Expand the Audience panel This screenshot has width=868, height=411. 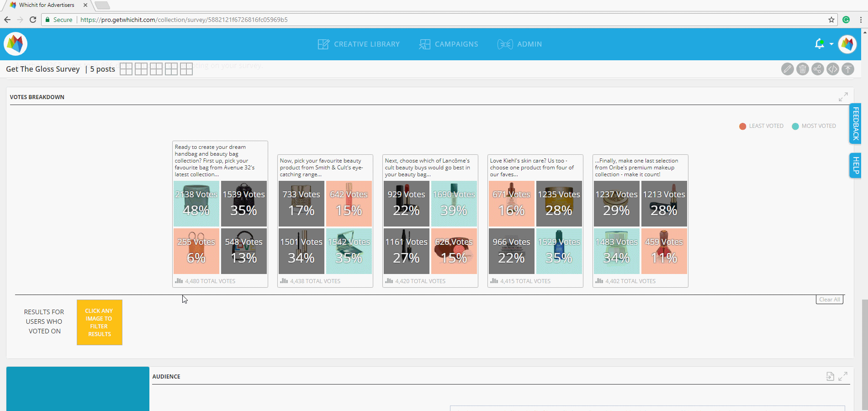(x=843, y=376)
